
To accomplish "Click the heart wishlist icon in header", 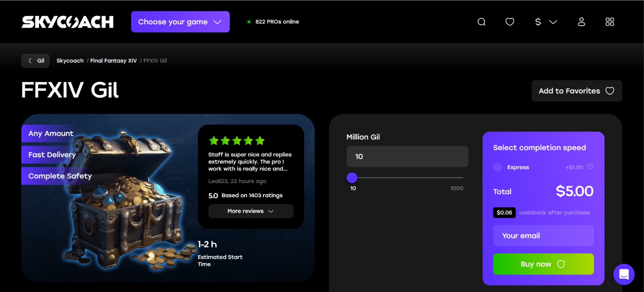I will pyautogui.click(x=510, y=22).
